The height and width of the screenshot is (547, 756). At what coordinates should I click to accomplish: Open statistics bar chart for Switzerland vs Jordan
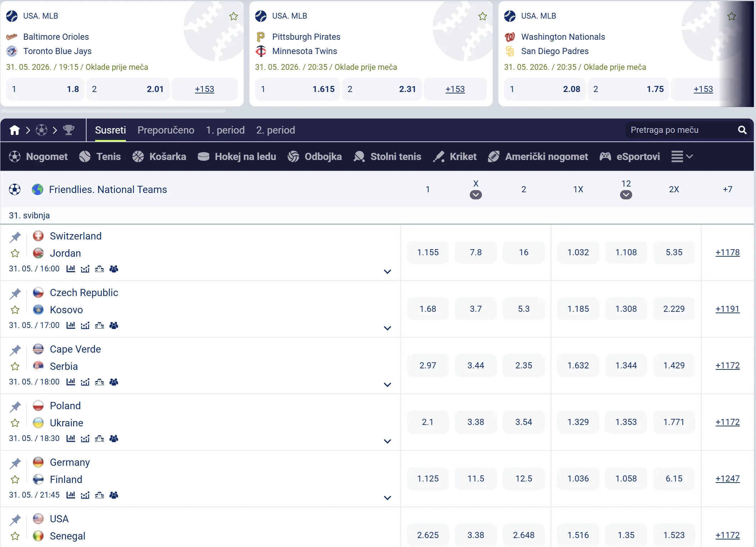pyautogui.click(x=71, y=269)
